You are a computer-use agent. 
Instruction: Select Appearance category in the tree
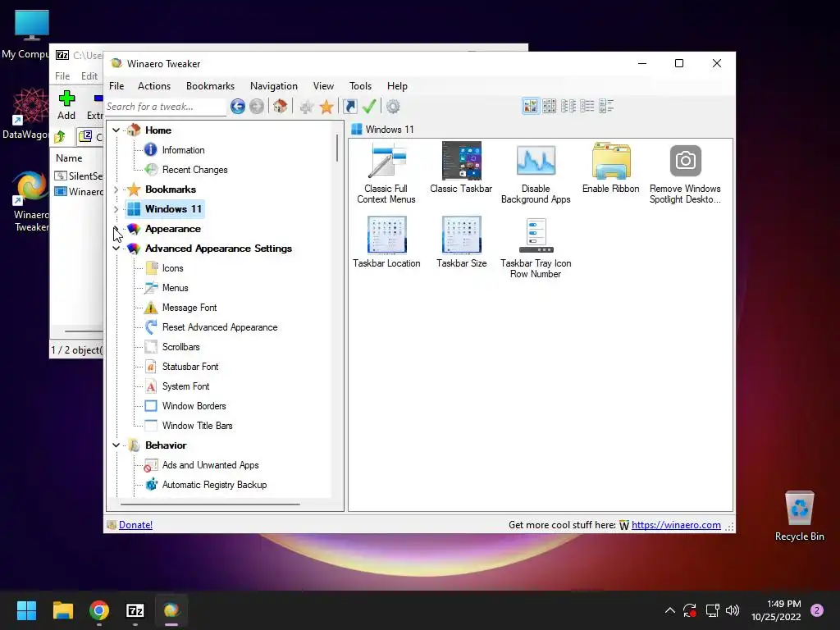[173, 229]
